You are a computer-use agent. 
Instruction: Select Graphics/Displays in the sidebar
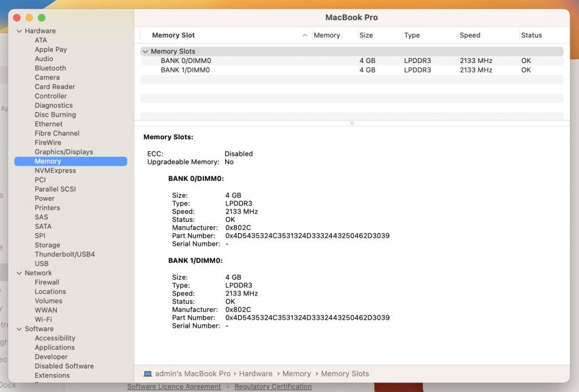(64, 152)
